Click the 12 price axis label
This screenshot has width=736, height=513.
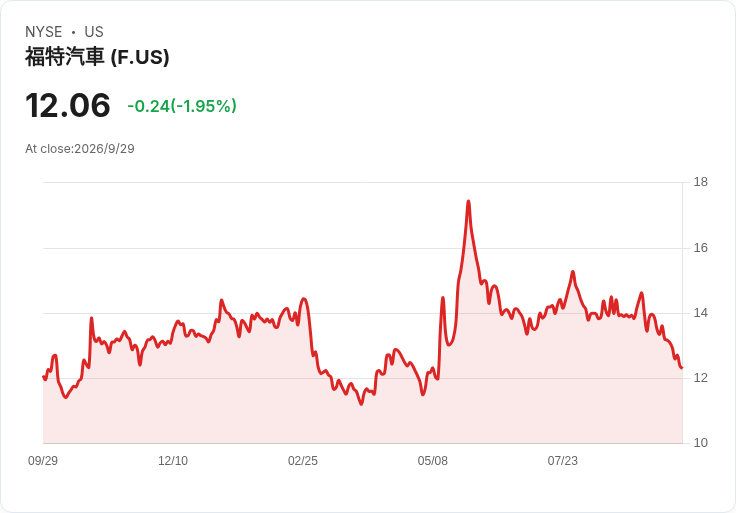700,378
